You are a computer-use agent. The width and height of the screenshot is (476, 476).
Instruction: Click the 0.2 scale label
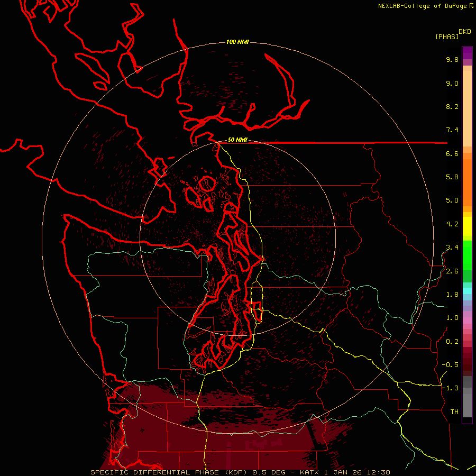(x=452, y=342)
